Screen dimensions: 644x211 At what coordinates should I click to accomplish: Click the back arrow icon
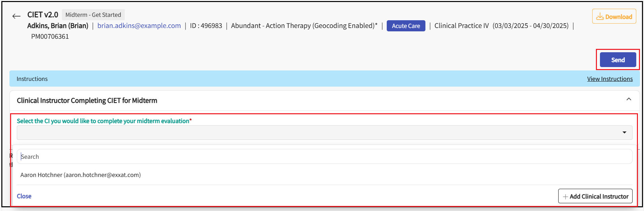[16, 16]
